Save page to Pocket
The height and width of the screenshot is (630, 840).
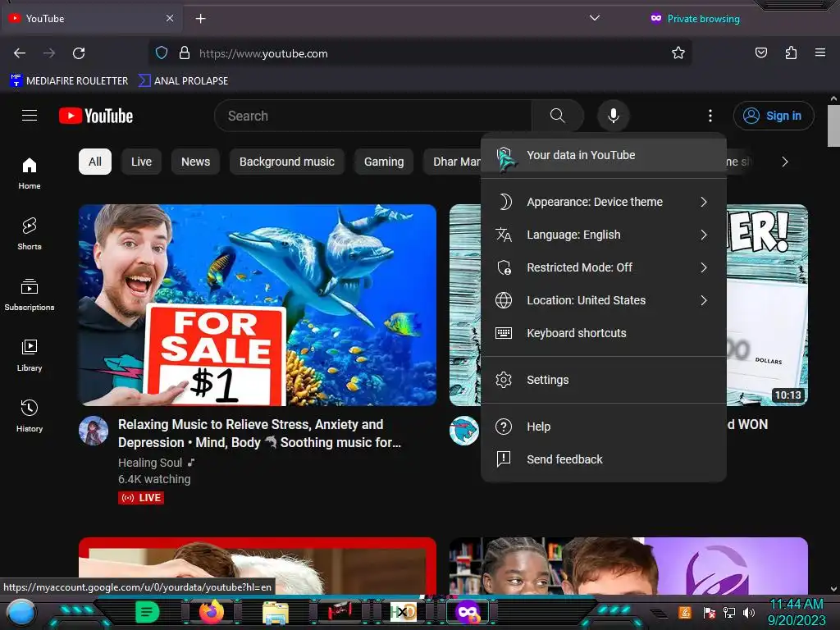pos(760,53)
